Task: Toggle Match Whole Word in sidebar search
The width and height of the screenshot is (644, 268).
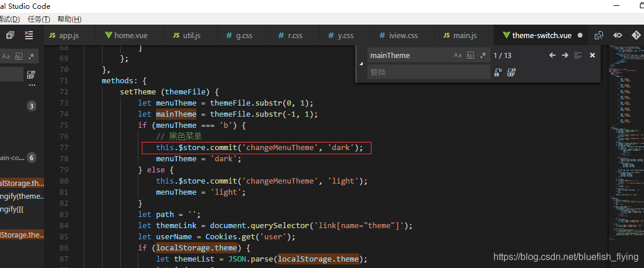Action: [19, 56]
